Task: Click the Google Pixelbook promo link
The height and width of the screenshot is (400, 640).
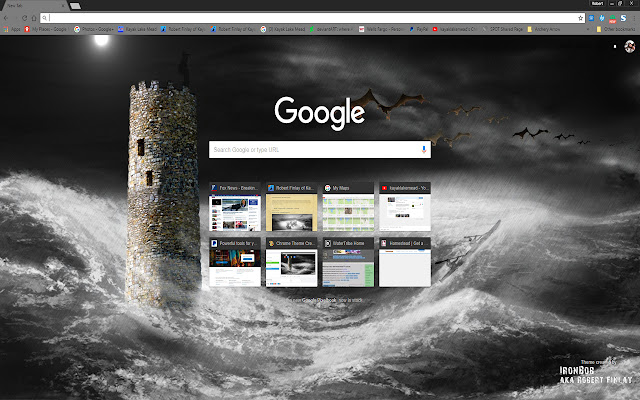Action: pyautogui.click(x=319, y=300)
